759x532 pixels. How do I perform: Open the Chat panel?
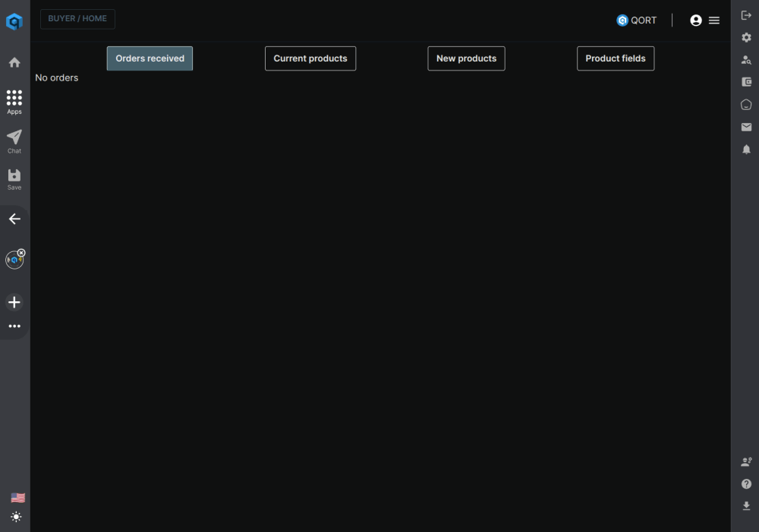pos(14,140)
